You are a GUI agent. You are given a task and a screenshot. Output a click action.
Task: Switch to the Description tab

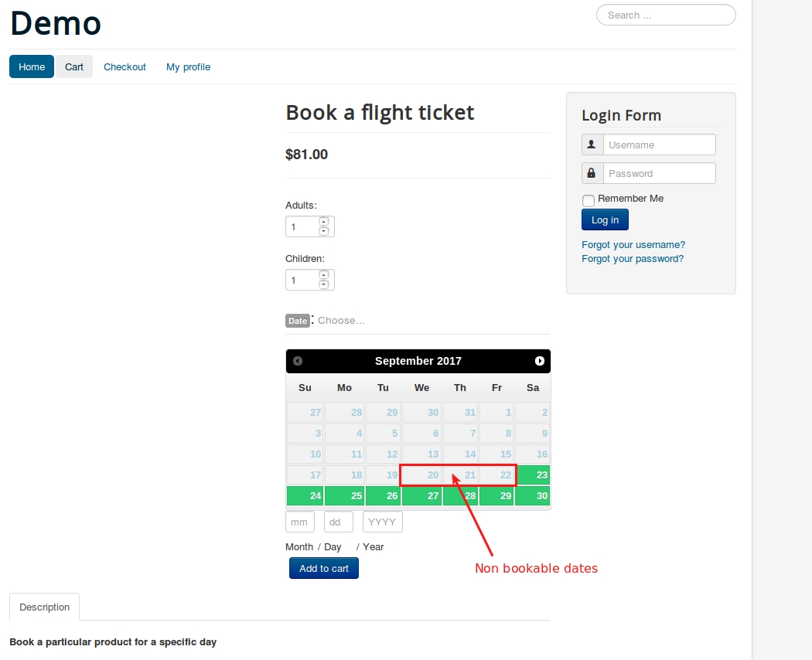(x=45, y=607)
